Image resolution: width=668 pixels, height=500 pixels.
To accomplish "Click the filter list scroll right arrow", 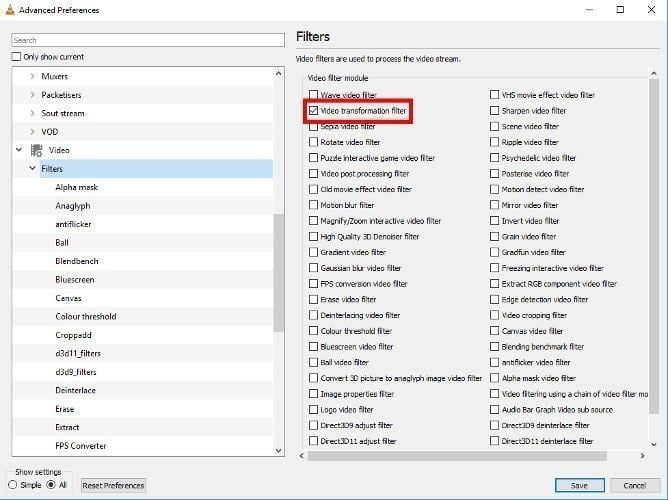I will 642,456.
